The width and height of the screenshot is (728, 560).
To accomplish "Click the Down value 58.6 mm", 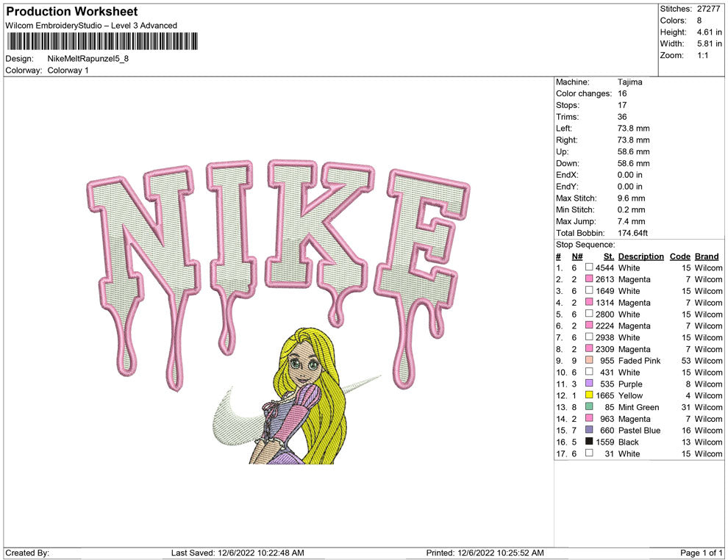I will [633, 163].
